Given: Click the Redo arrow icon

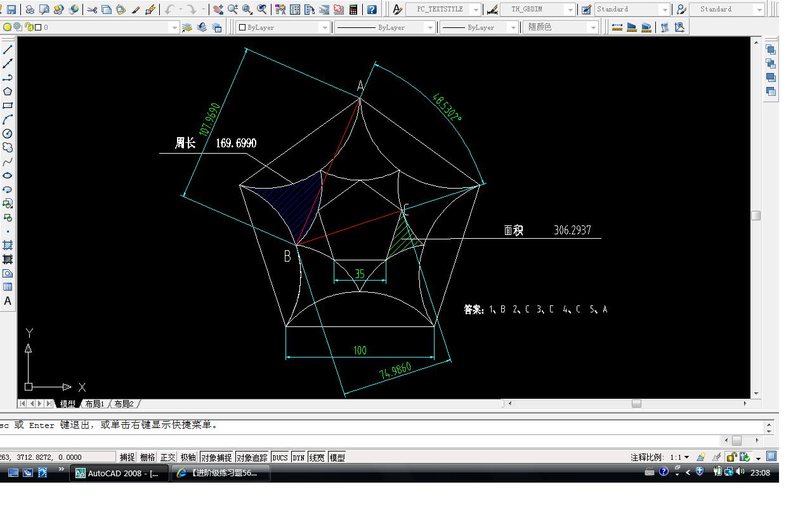Looking at the screenshot, I should click(x=192, y=10).
